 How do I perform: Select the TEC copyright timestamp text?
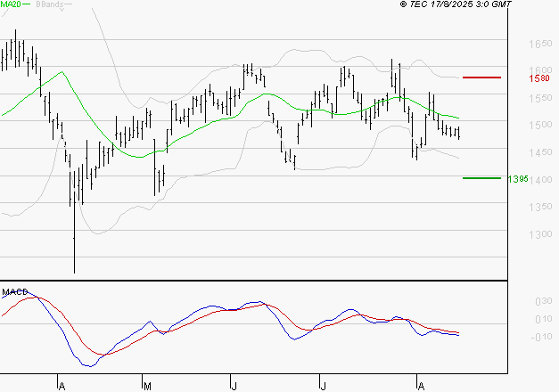click(x=456, y=4)
